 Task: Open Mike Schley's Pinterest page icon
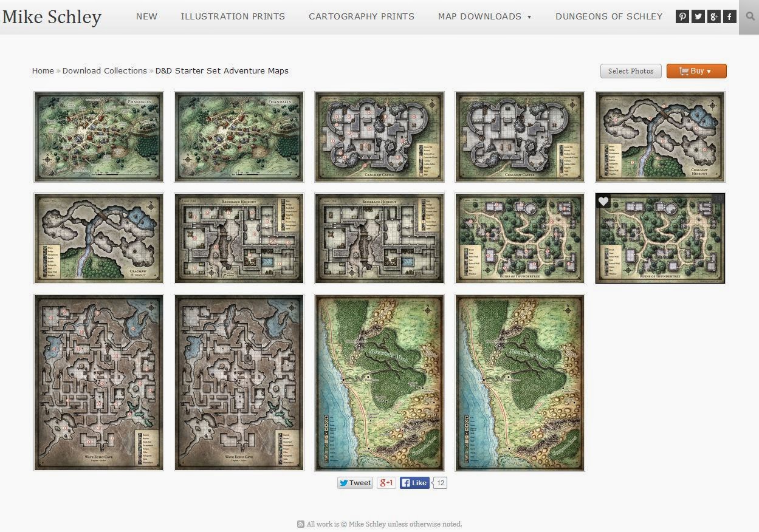pos(682,16)
